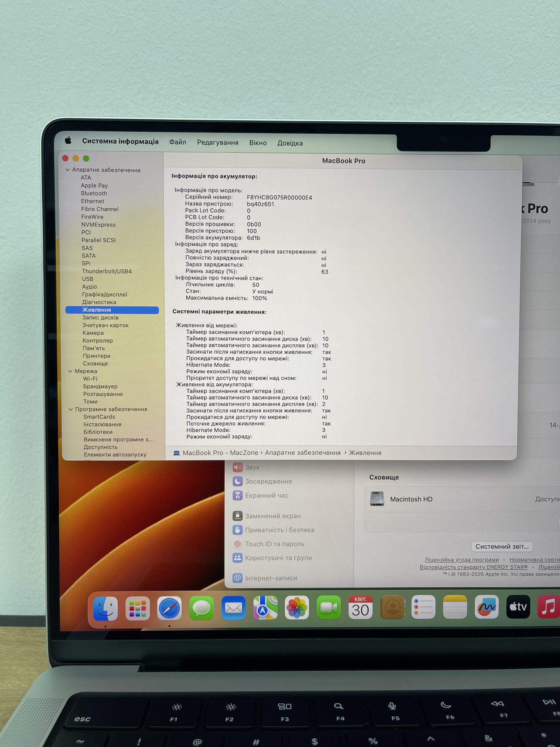Open Photos app in the Dock
The width and height of the screenshot is (560, 747).
(x=297, y=607)
